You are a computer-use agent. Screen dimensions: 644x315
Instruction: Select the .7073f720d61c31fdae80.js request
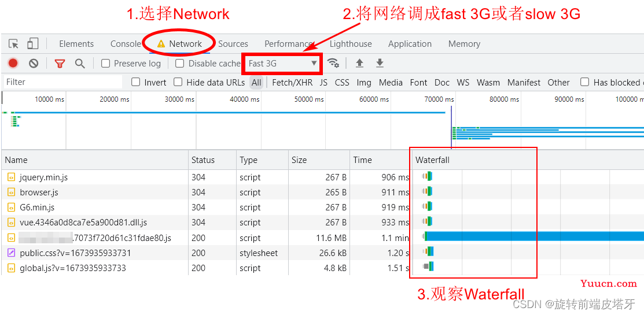[322, 238]
